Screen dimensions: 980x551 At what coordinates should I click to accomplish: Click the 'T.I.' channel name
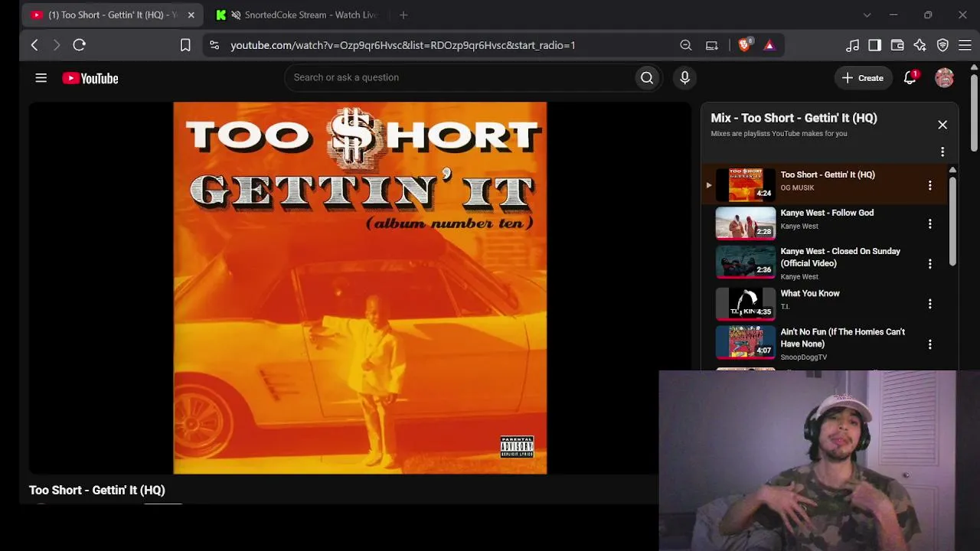785,306
